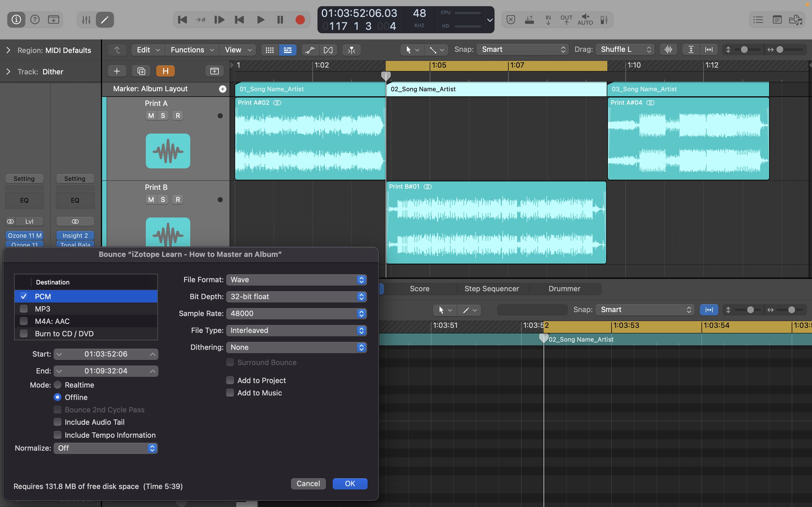Click Cancel to dismiss bounce dialog

click(x=308, y=484)
